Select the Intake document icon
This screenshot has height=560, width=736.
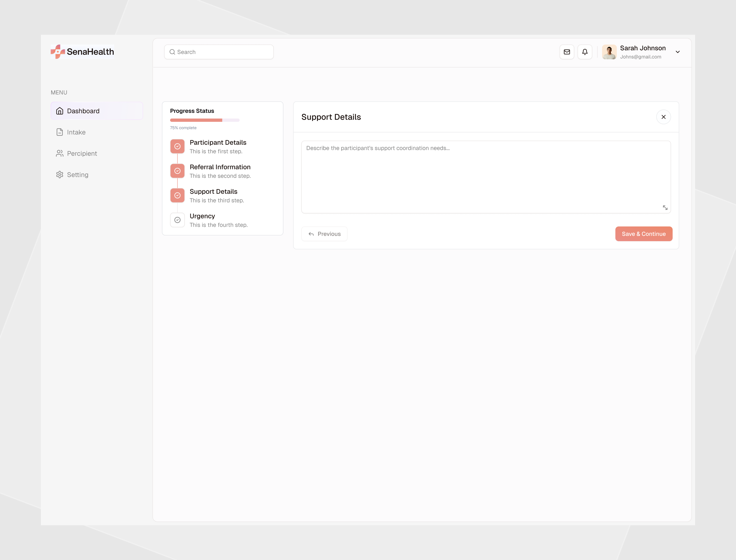tap(60, 132)
